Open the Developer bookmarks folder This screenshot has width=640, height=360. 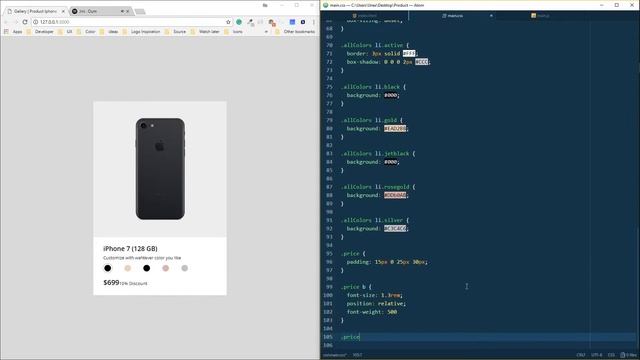(x=40, y=31)
